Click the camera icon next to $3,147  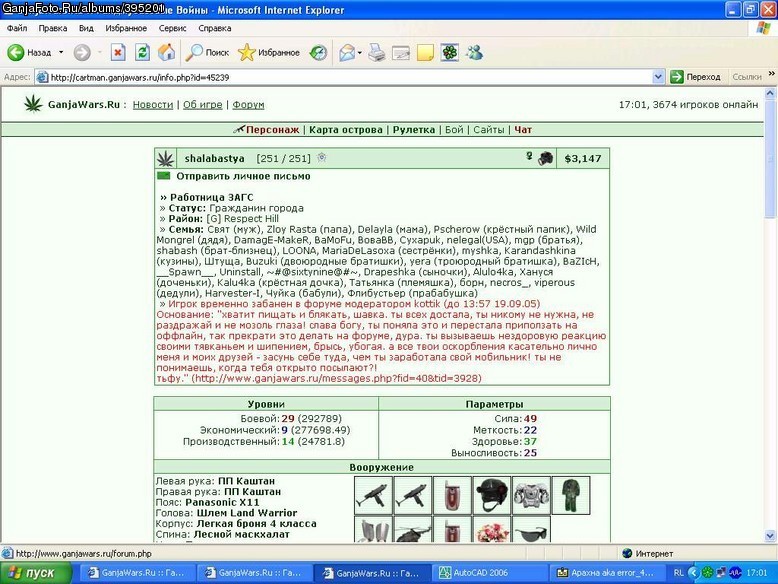545,158
